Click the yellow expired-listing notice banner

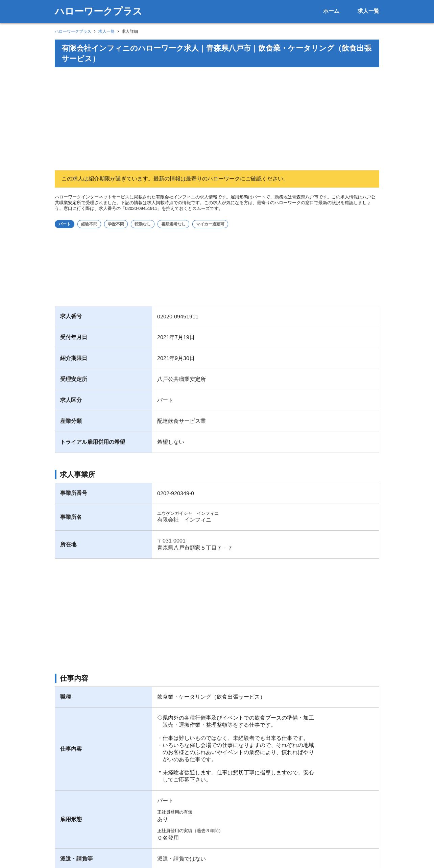pos(217,179)
